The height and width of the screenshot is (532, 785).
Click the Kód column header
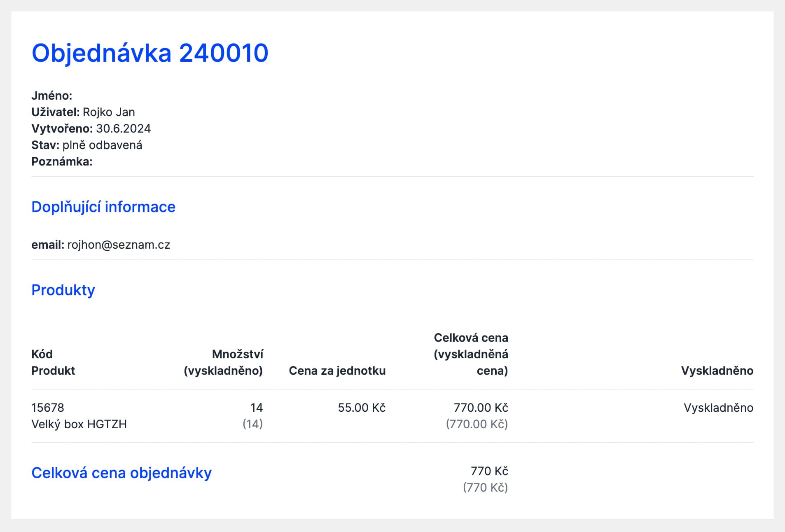point(42,354)
